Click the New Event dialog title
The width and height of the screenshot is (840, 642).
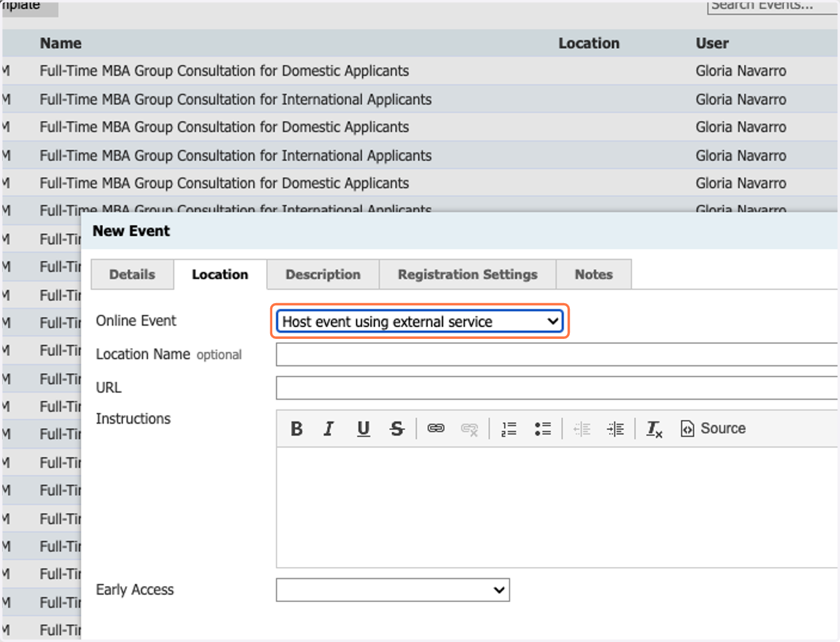pyautogui.click(x=132, y=230)
